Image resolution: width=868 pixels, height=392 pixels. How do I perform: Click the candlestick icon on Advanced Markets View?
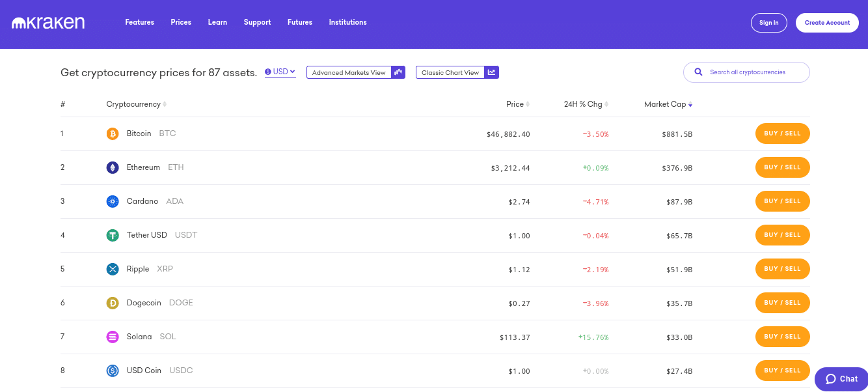tap(398, 72)
